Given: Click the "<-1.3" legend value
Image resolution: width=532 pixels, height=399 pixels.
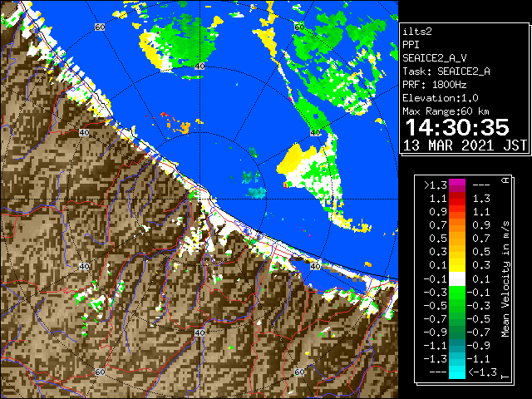Looking at the screenshot, I should [482, 372].
